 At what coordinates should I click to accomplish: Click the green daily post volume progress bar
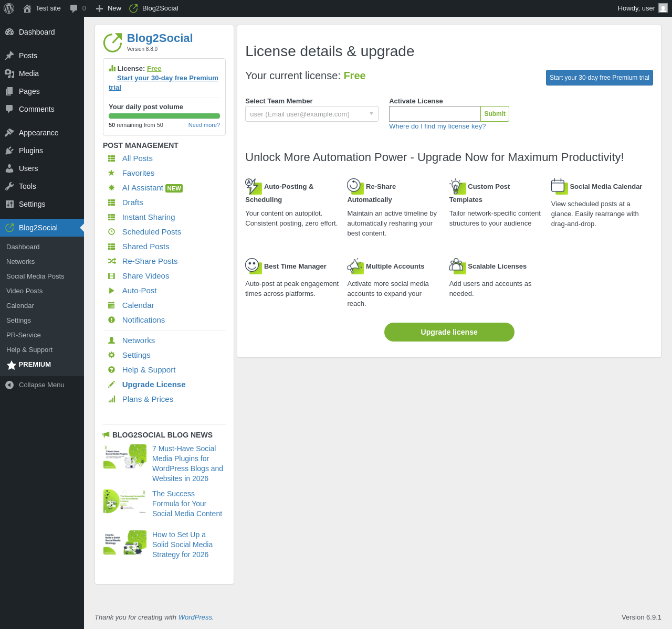click(164, 116)
